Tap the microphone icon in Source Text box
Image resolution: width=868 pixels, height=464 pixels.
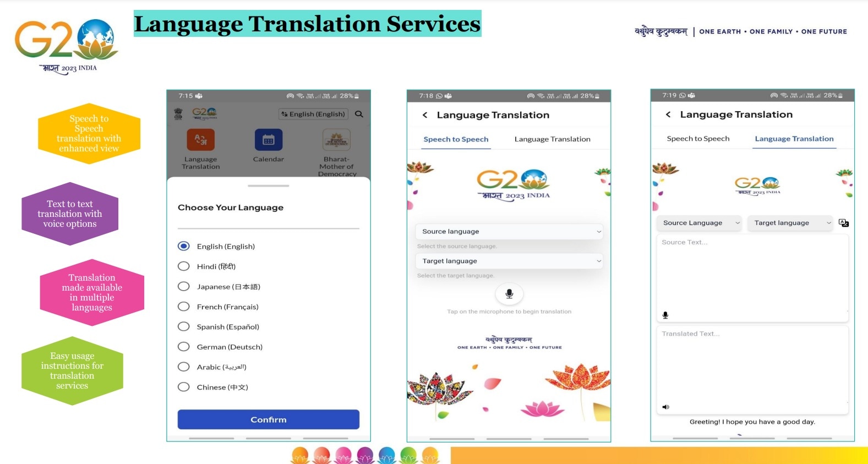pos(665,315)
